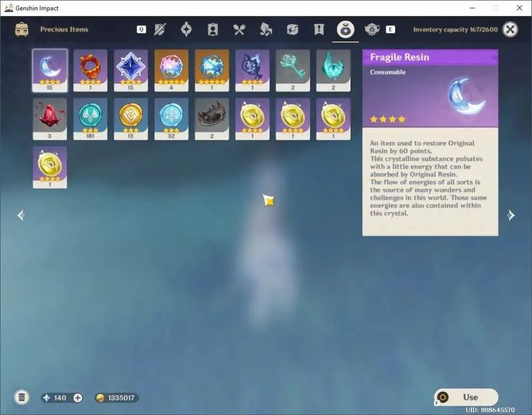The width and height of the screenshot is (532, 415).
Task: Open the Materials tab
Action: 265,29
